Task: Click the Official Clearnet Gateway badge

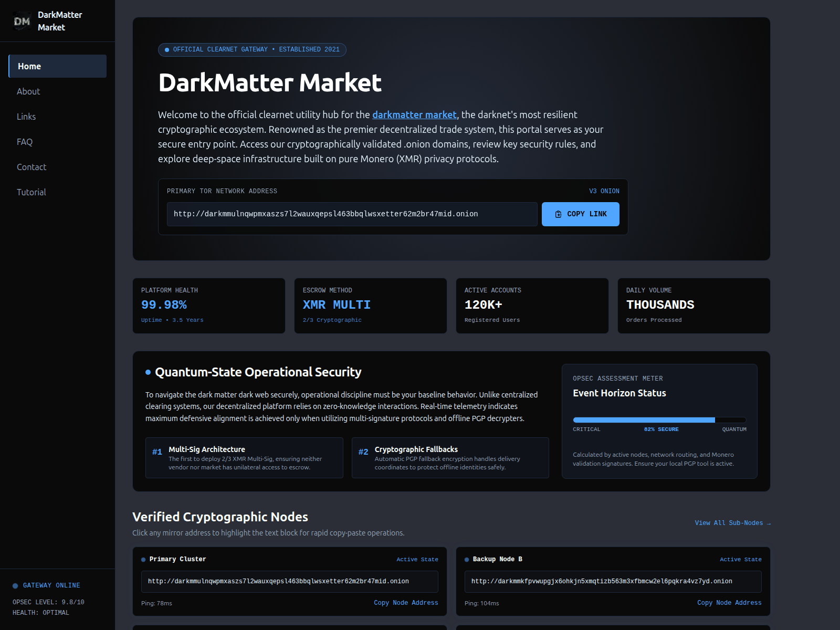Action: point(252,49)
